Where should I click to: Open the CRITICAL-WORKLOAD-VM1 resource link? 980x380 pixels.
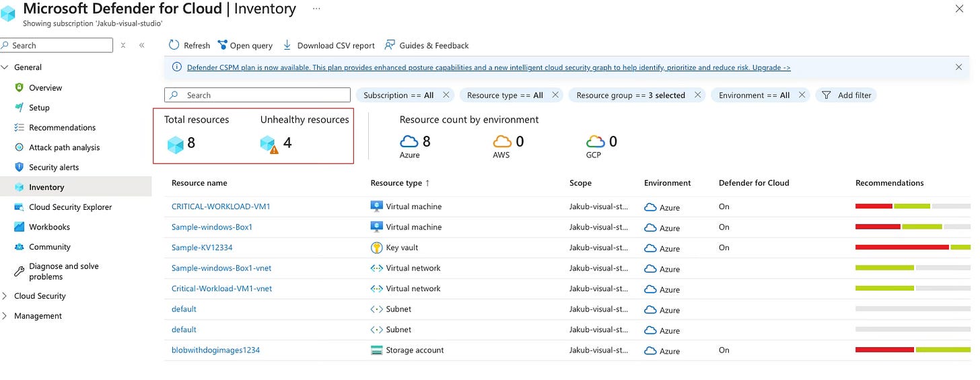[221, 206]
